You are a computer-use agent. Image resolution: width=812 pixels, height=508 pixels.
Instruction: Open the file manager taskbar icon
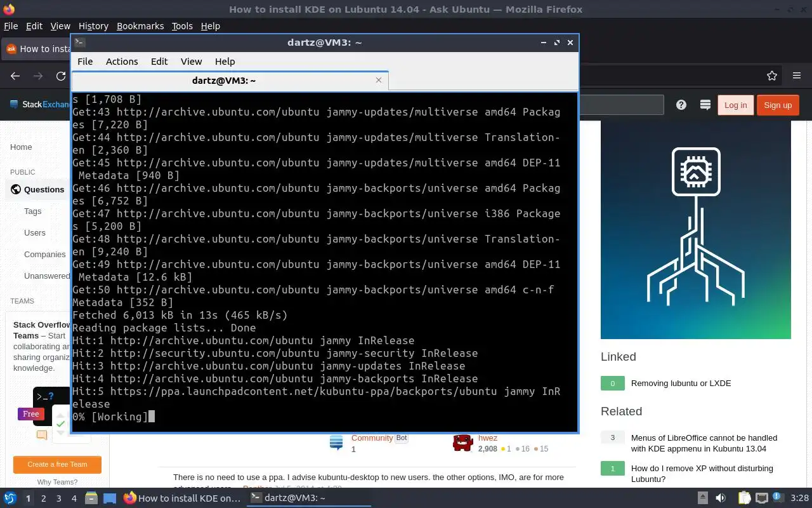[x=91, y=498]
